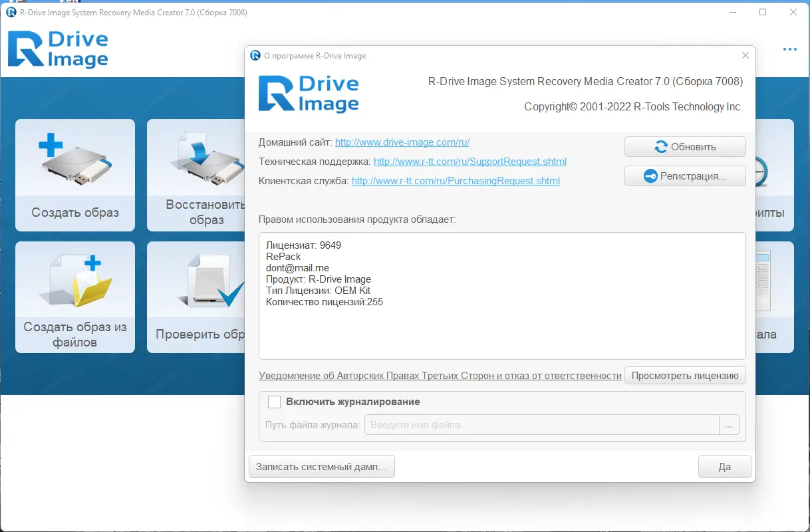This screenshot has width=810, height=532.
Task: Close the О программе R-Drive Image dialog
Action: pos(745,56)
